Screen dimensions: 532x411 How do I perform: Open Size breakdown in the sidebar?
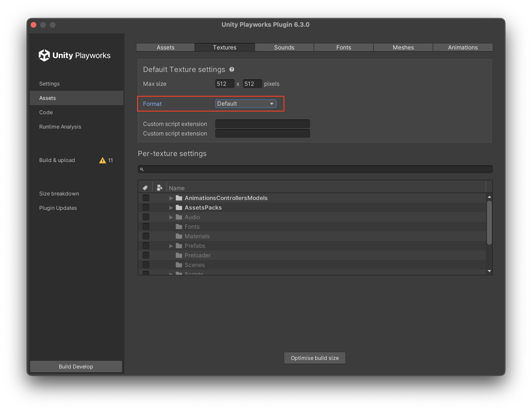click(77, 194)
